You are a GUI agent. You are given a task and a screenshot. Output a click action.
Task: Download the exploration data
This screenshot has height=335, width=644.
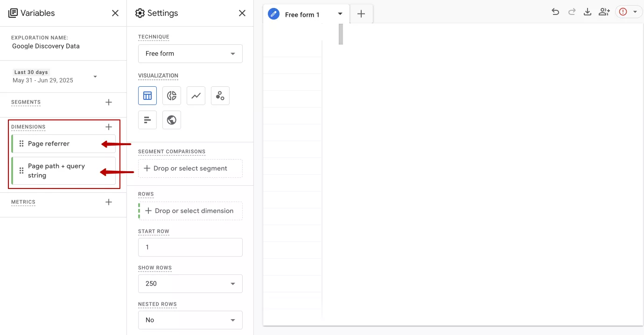588,12
